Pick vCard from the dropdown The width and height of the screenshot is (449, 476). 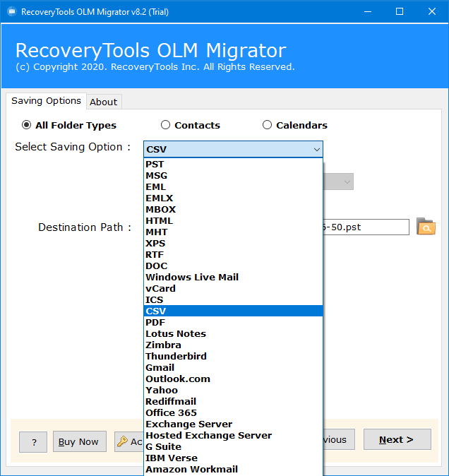[x=233, y=288]
